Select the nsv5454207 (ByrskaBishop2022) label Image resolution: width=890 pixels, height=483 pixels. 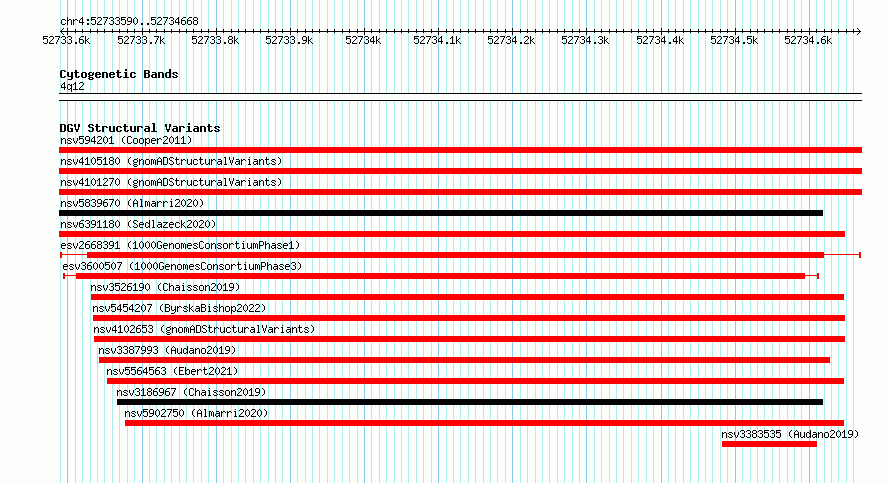point(179,308)
